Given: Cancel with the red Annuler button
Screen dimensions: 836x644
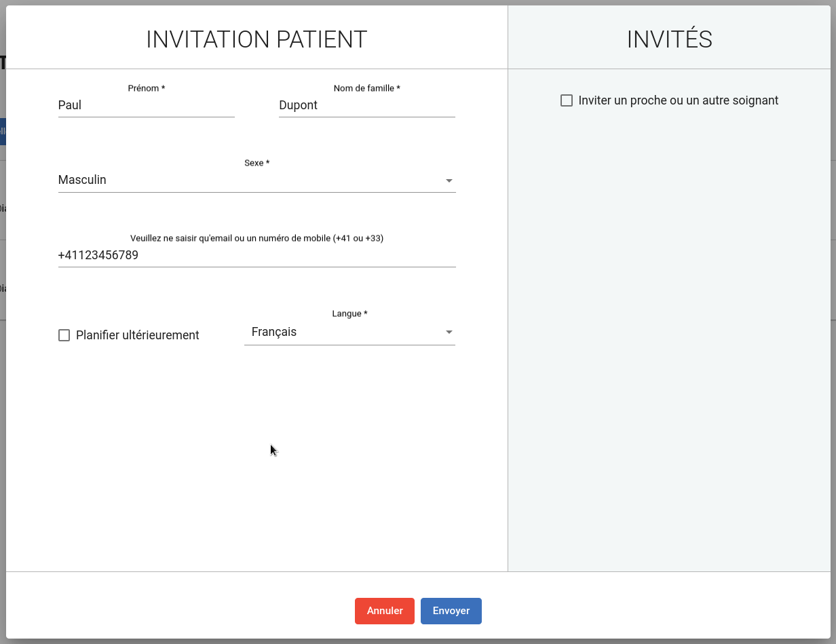Looking at the screenshot, I should pos(385,611).
